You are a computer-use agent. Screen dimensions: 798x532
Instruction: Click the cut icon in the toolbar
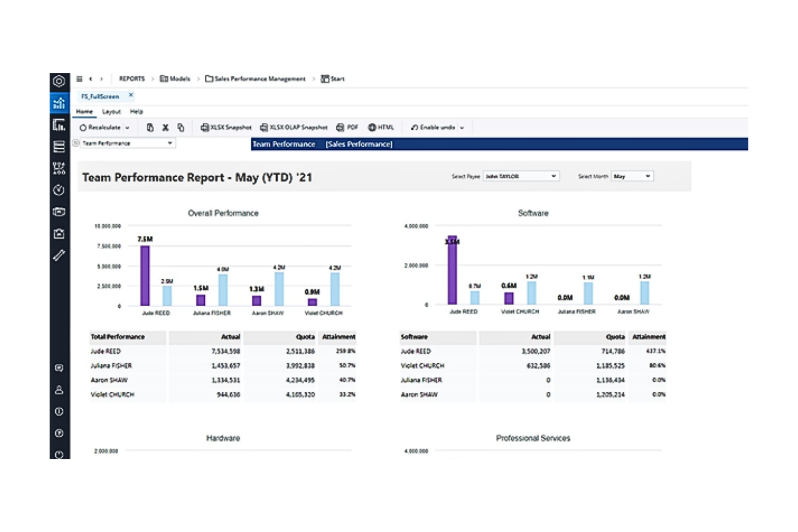tap(165, 127)
